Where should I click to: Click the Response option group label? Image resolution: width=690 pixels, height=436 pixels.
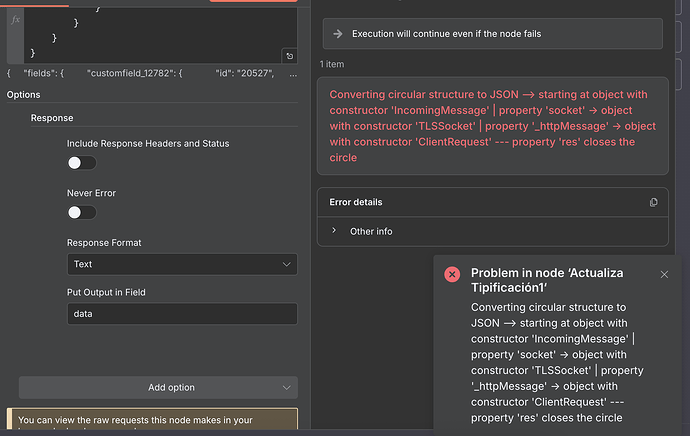coord(52,118)
